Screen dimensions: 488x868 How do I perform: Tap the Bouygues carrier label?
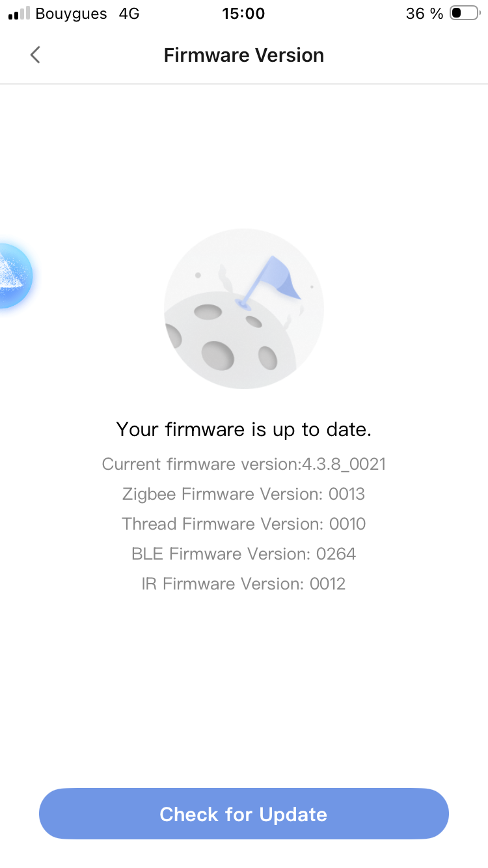pos(71,14)
